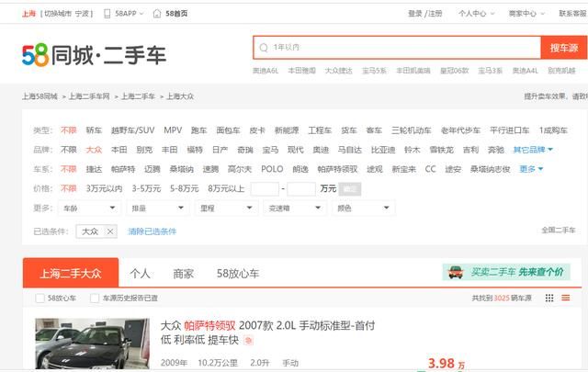
Task: Select brand 本田
Action: pyautogui.click(x=119, y=150)
